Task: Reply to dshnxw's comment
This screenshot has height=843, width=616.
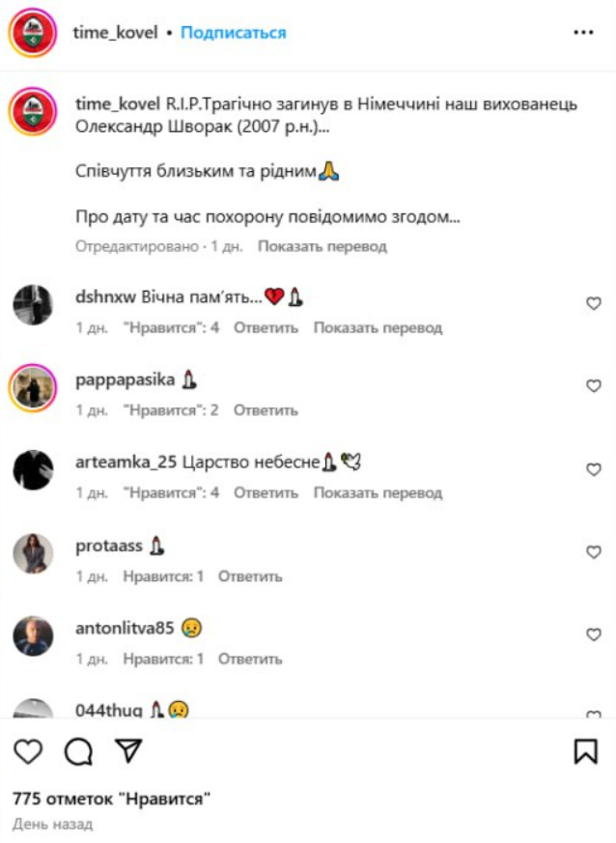Action: [x=266, y=328]
